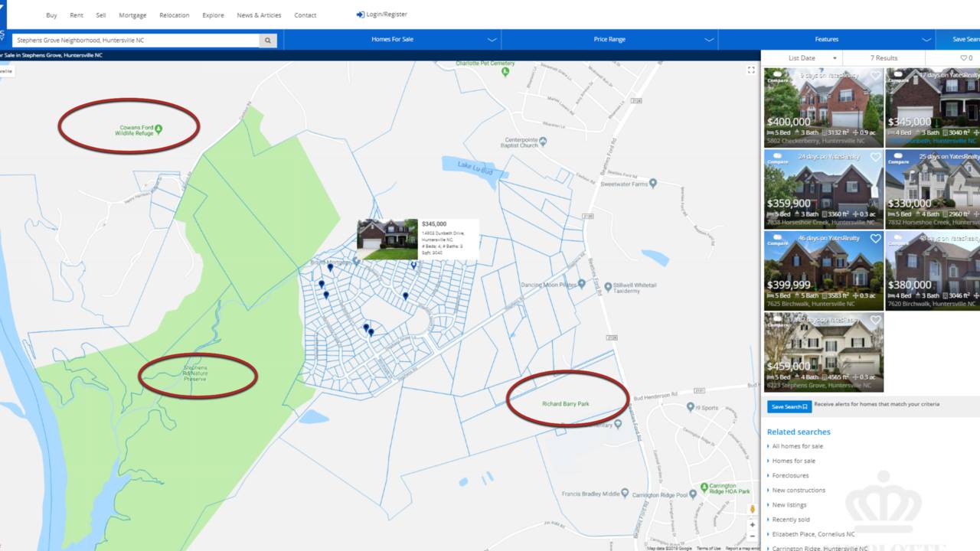Click the Save Search button
Image resolution: width=980 pixels, height=551 pixels.
pos(788,406)
